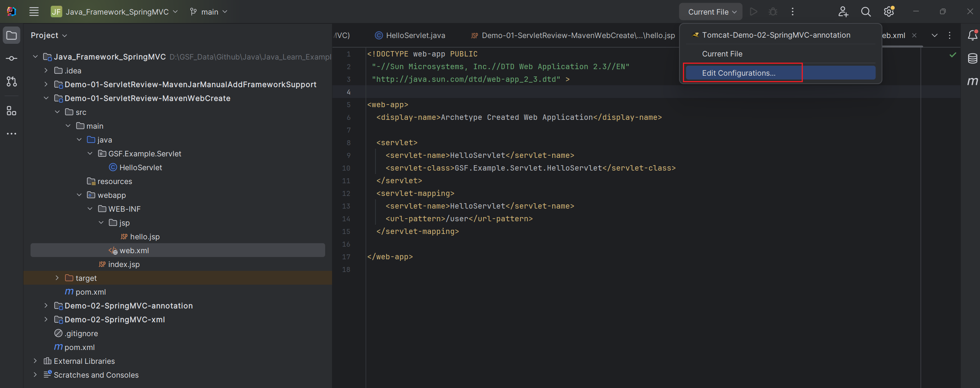The height and width of the screenshot is (388, 980).
Task: Open the Structure tool window
Action: [x=12, y=111]
